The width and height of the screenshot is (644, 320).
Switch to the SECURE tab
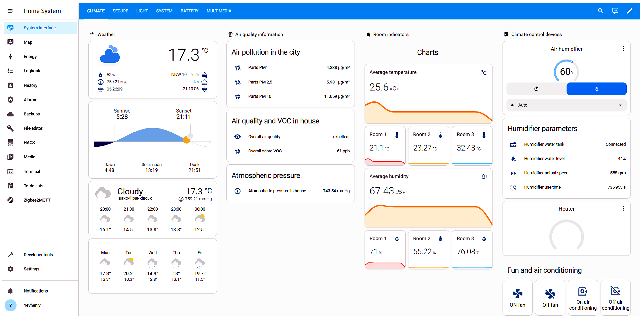coord(120,11)
